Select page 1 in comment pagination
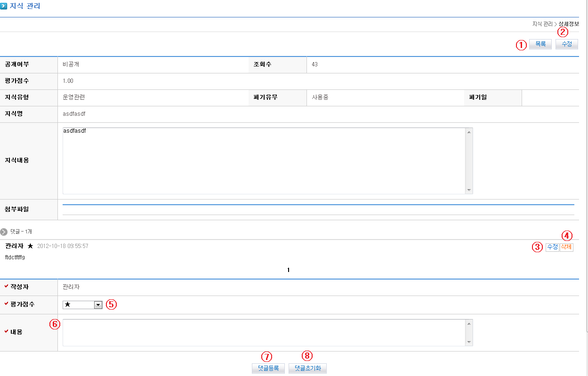Viewport: 588px width, 376px height. tap(289, 270)
